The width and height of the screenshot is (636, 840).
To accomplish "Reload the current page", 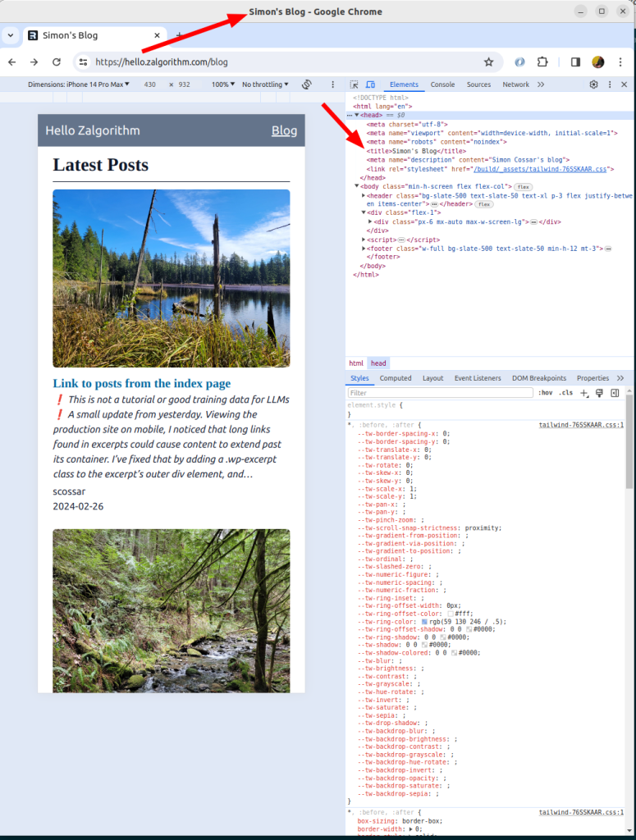I will click(57, 62).
